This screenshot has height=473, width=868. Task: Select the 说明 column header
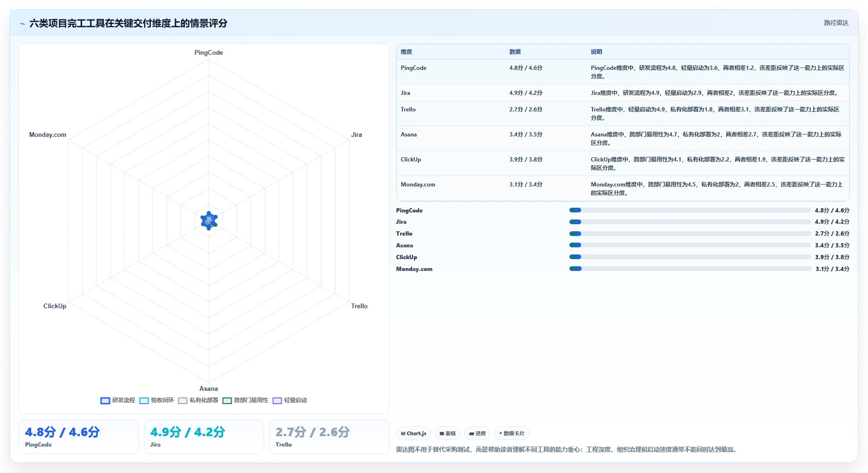coord(596,52)
